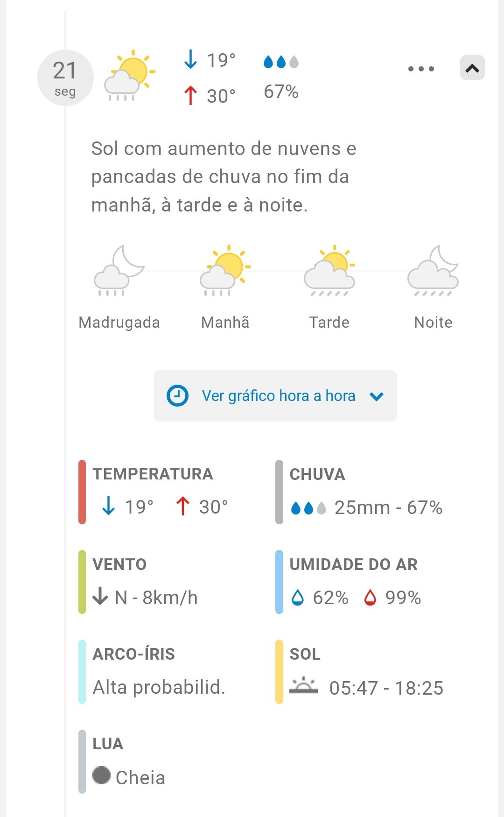Click the sun and rain cloud summary icon
504x817 pixels.
tap(130, 76)
